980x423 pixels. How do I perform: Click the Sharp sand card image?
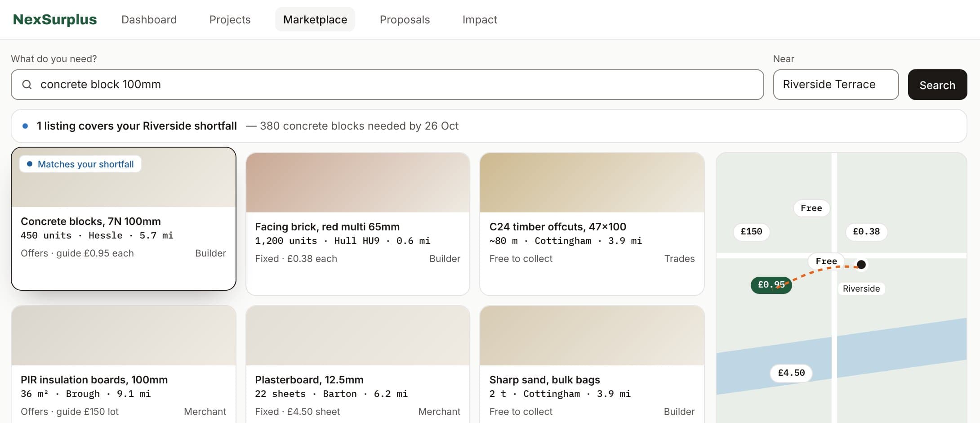pyautogui.click(x=592, y=336)
